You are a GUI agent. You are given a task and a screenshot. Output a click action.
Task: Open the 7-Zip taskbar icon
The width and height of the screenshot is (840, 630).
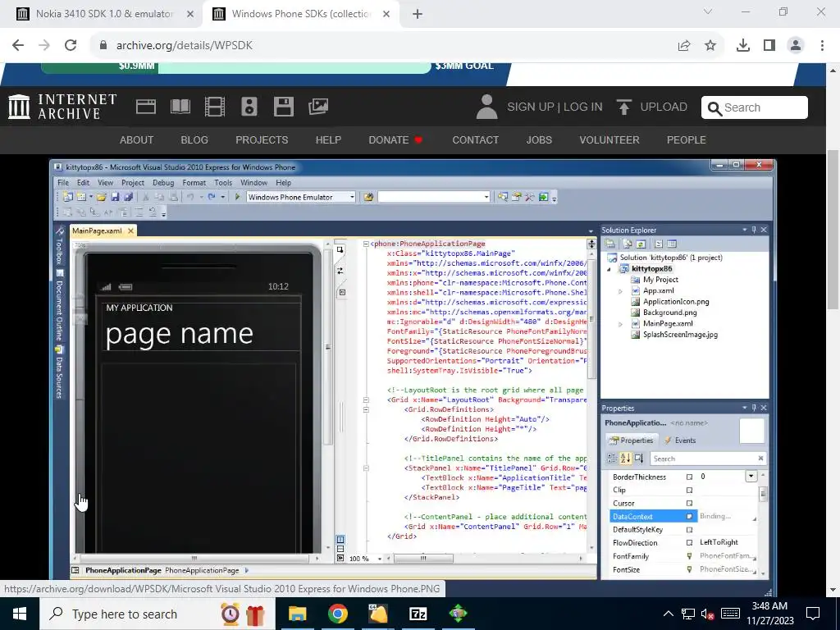418,614
